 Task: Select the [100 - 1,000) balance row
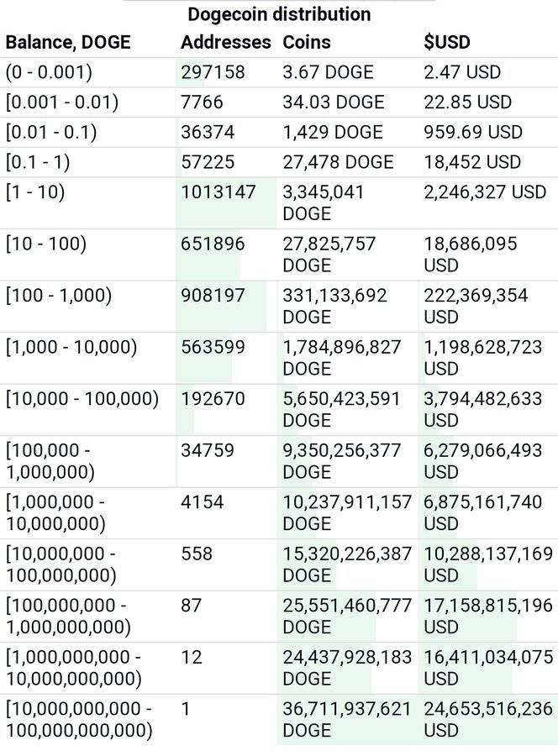(x=279, y=306)
